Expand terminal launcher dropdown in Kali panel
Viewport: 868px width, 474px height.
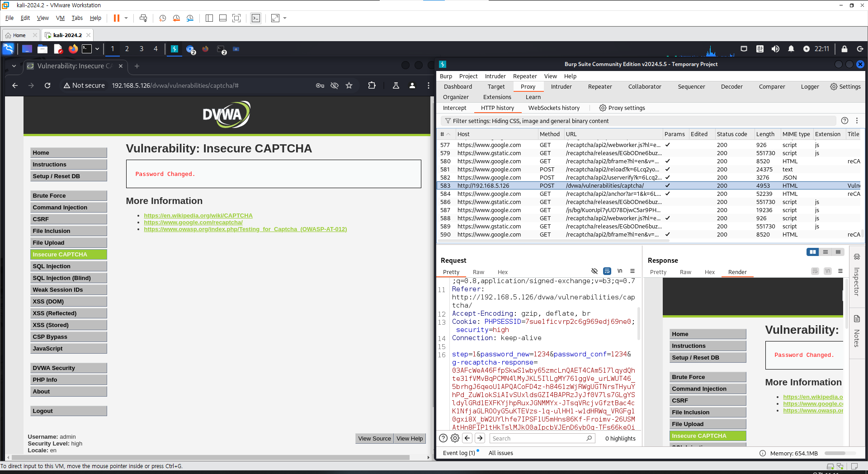(x=97, y=49)
